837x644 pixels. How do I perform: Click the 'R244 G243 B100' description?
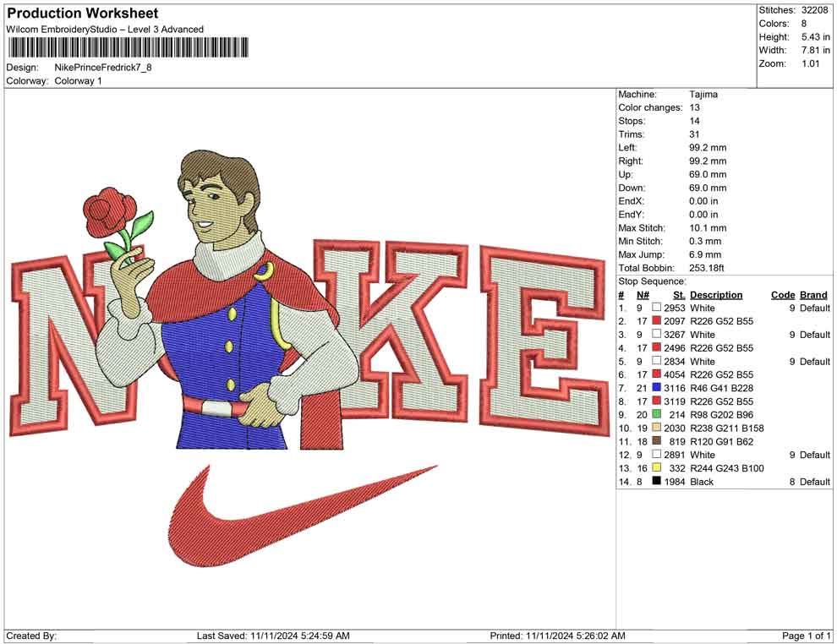coord(726,468)
